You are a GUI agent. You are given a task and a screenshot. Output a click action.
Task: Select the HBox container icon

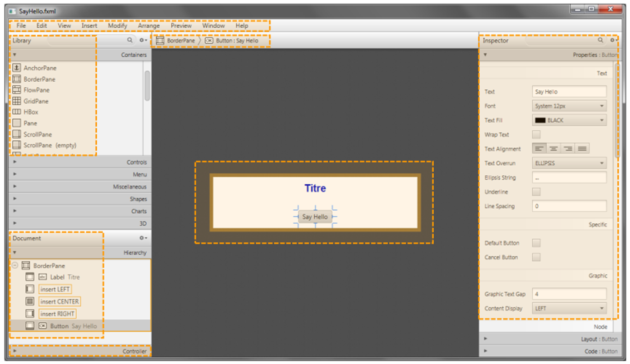pos(17,112)
